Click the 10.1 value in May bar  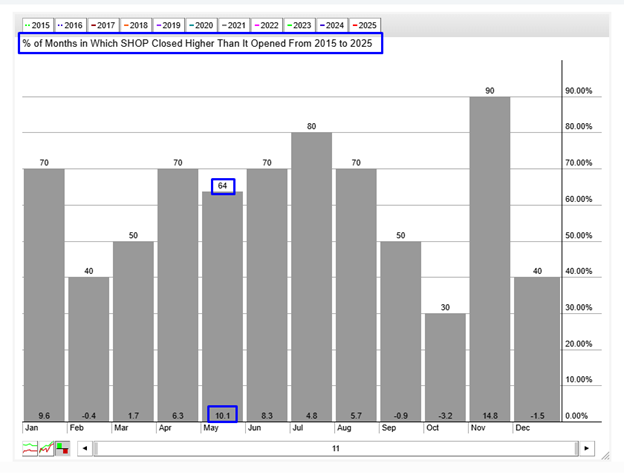222,416
